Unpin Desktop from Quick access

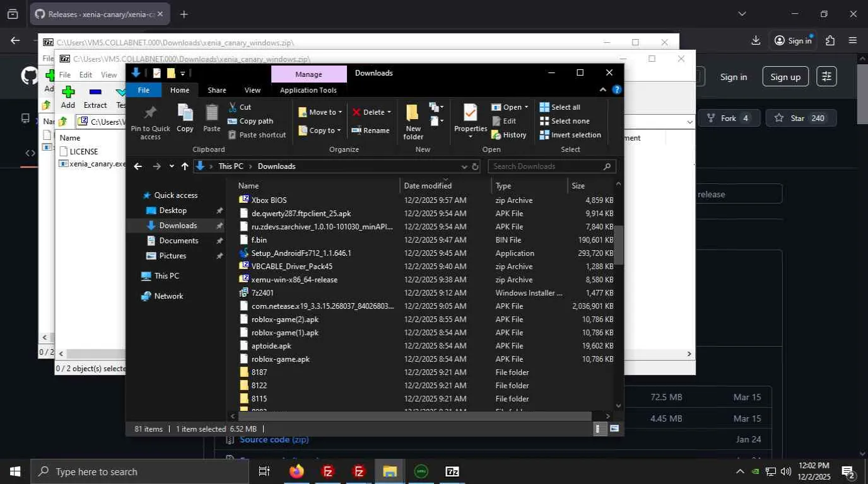coord(220,210)
